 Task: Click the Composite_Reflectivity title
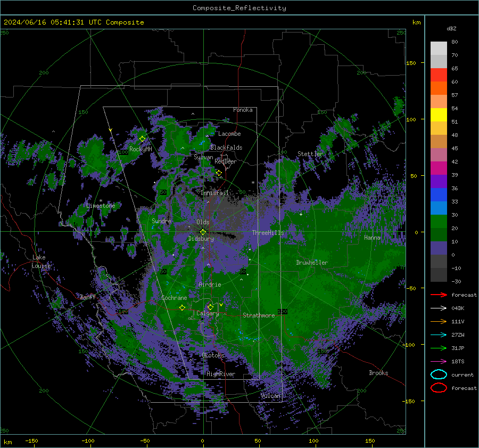coord(239,8)
